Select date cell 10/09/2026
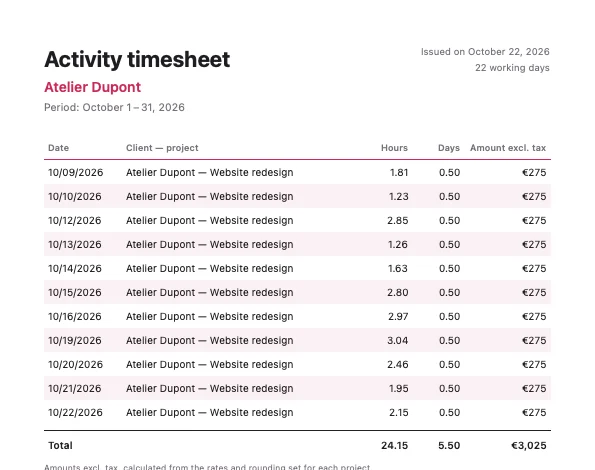Image resolution: width=595 pixels, height=470 pixels. [x=76, y=173]
